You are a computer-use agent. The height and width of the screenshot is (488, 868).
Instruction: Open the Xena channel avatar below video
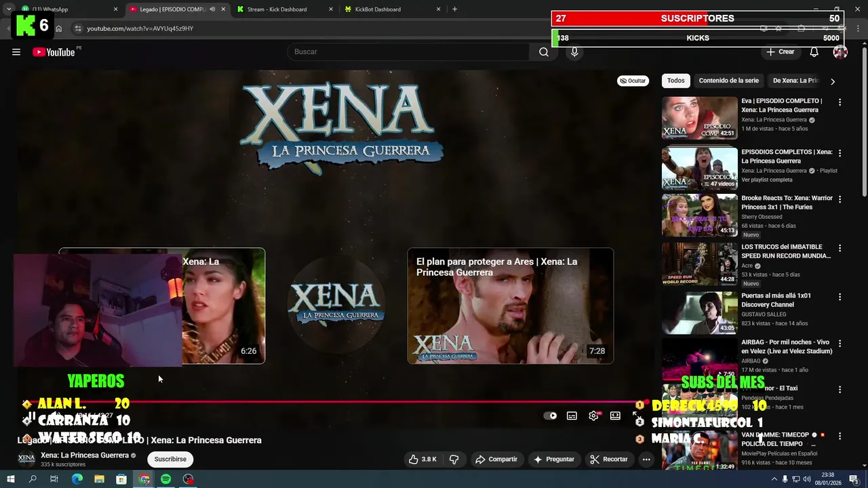(26, 460)
